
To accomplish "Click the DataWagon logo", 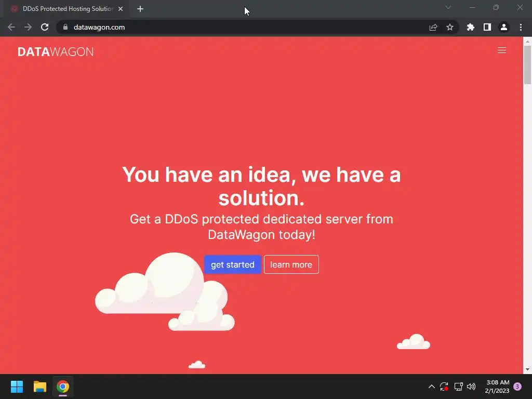I will (56, 51).
